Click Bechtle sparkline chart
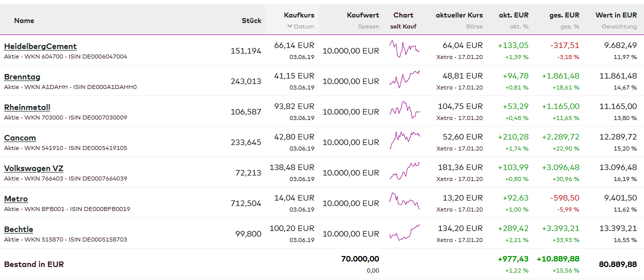This screenshot has width=644, height=280. [404, 232]
